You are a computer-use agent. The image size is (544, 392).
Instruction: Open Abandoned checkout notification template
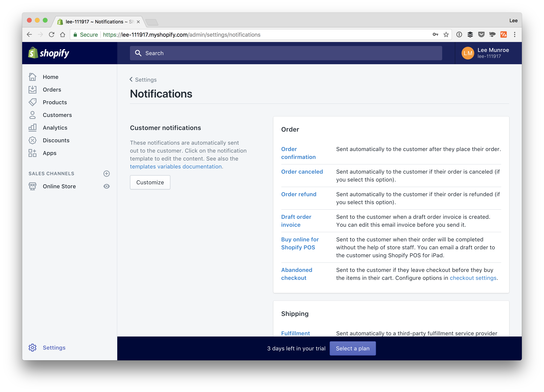coord(297,274)
